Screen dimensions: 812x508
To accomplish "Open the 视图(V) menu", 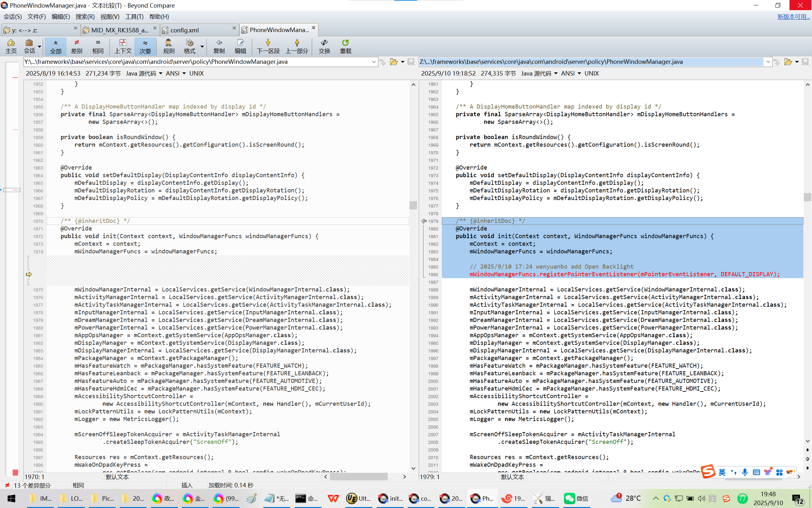I will coord(110,17).
